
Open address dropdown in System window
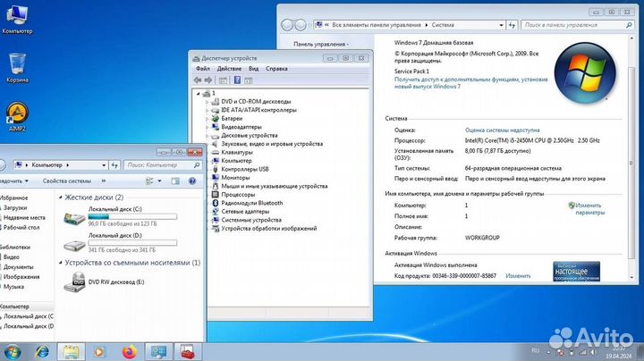tap(501, 25)
